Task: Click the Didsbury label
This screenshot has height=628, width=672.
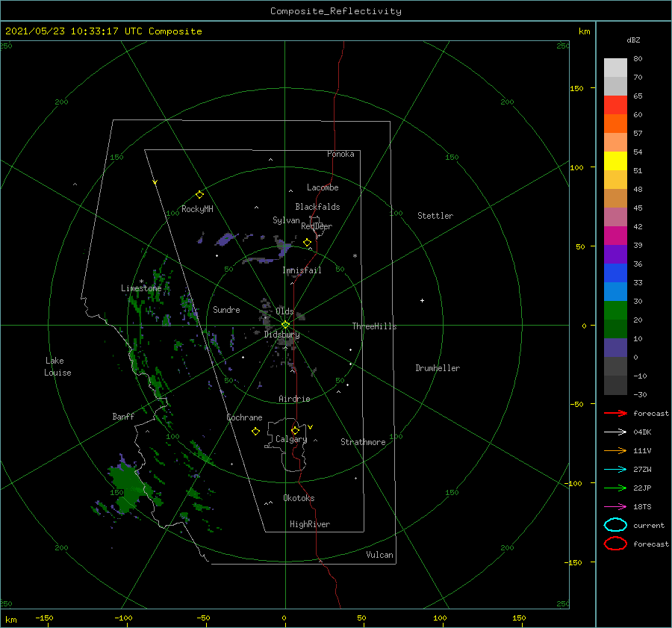Action: (x=281, y=335)
